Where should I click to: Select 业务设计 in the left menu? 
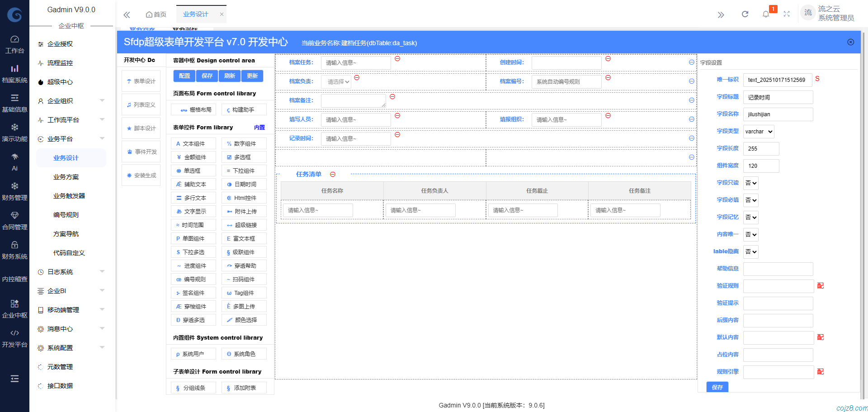65,158
